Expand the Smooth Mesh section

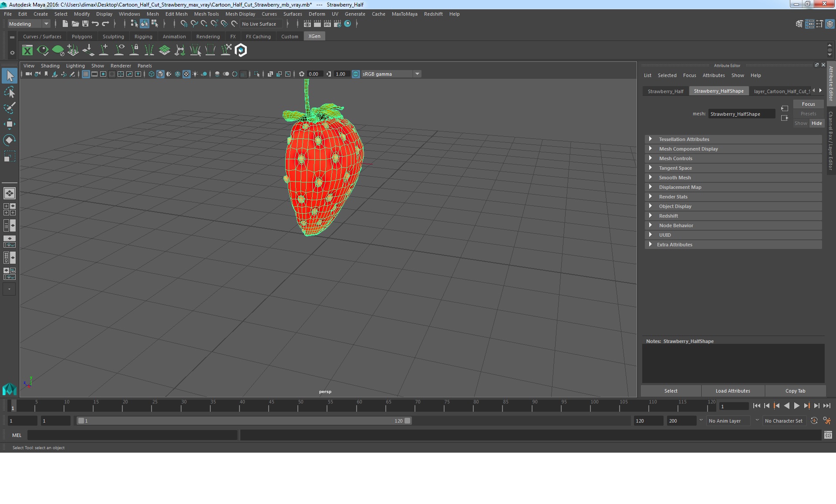733,178
